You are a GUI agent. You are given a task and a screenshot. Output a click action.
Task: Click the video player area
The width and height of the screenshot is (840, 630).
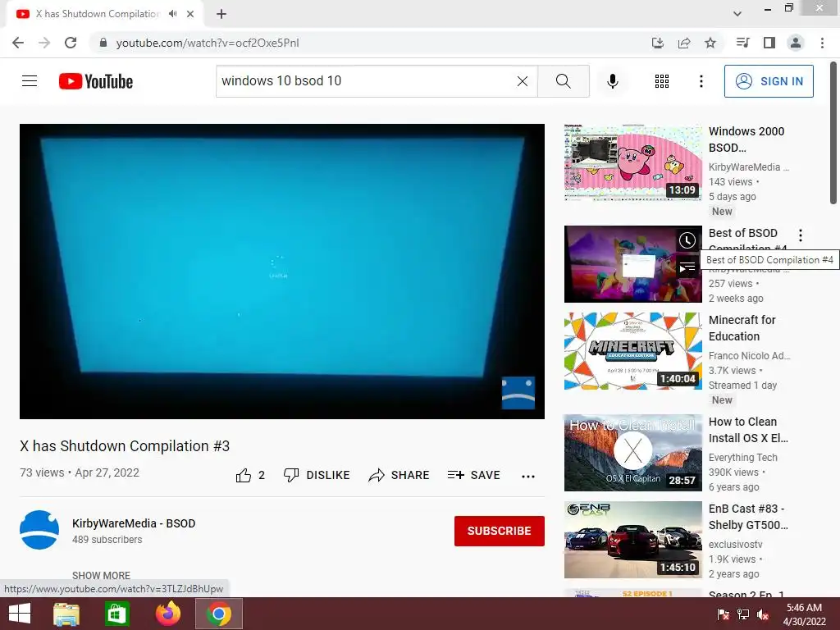click(x=282, y=271)
